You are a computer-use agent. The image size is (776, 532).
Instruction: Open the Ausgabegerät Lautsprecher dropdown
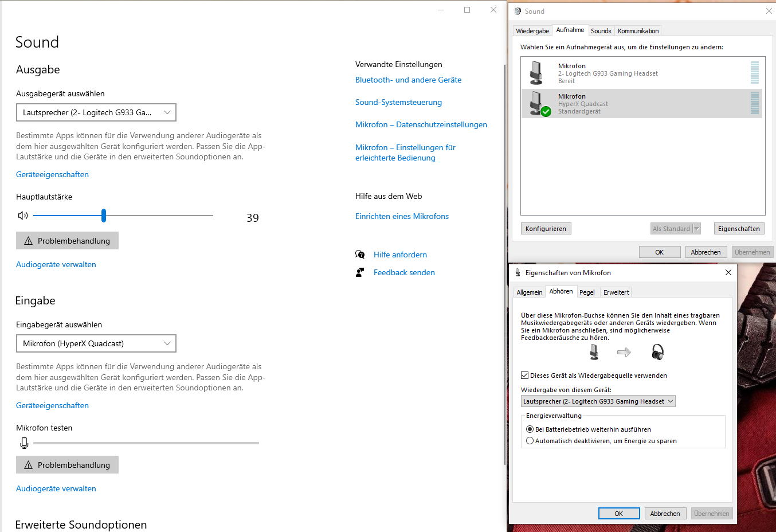coord(96,112)
